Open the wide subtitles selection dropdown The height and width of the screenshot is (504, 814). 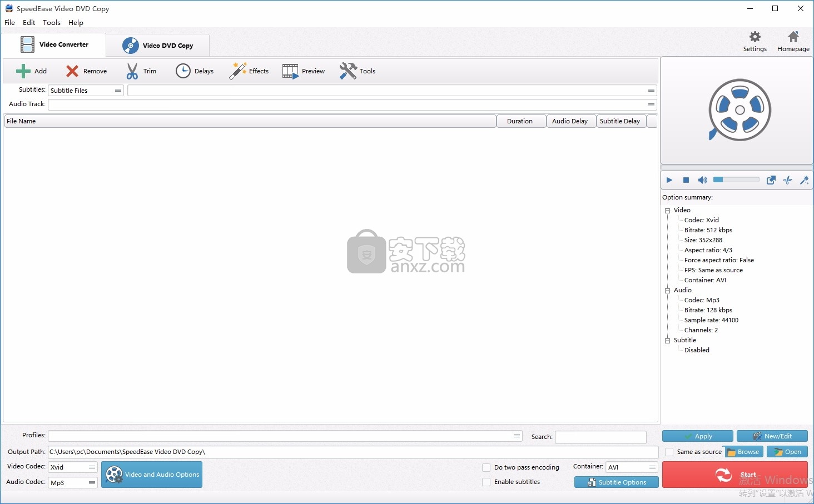coord(392,91)
